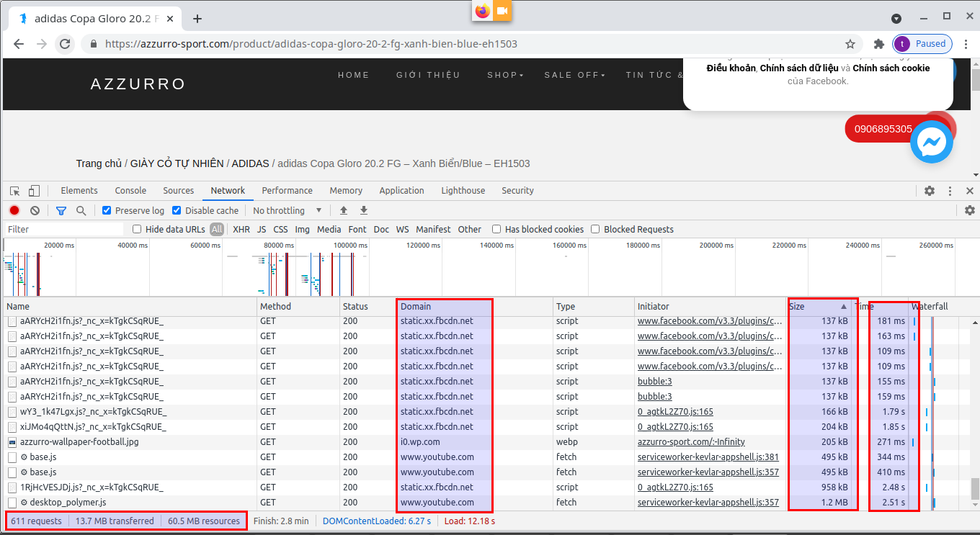The width and height of the screenshot is (980, 535).
Task: Open the Paused profile button
Action: tap(922, 44)
